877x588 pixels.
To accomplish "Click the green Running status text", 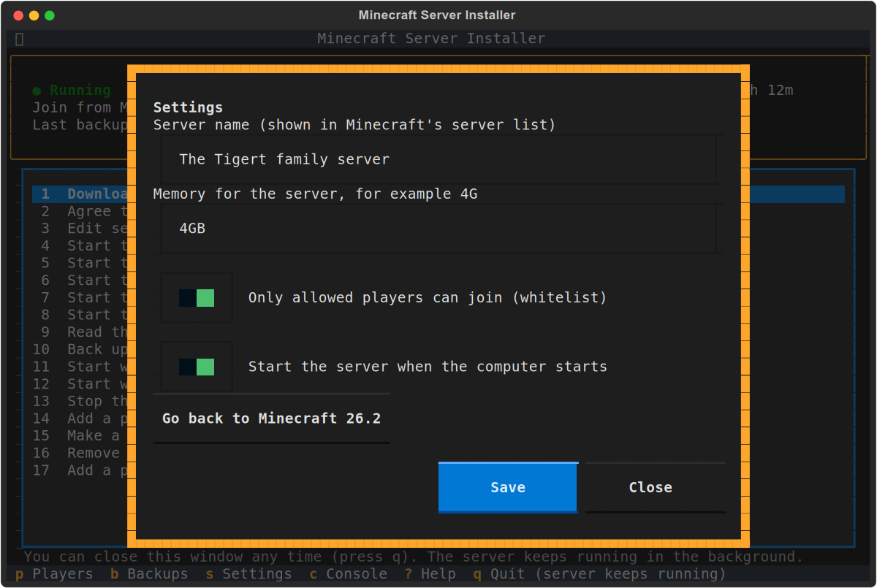I will (x=72, y=91).
